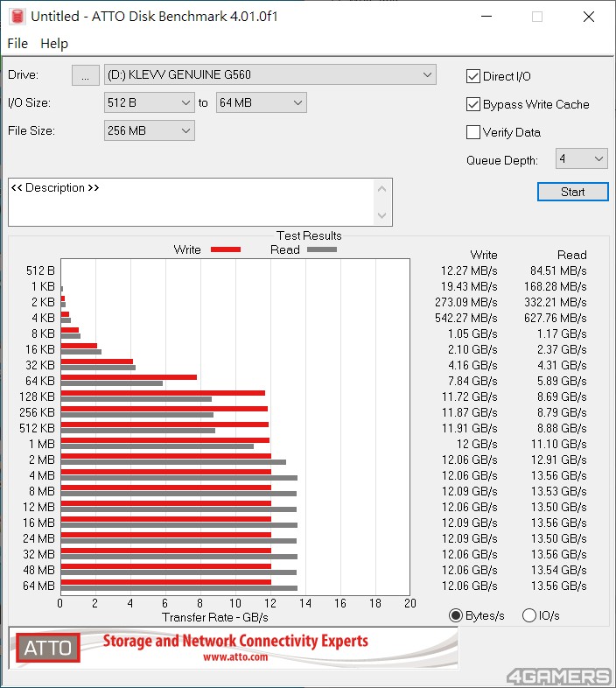The height and width of the screenshot is (688, 616).
Task: Click the gray Read legend swatch
Action: click(322, 249)
